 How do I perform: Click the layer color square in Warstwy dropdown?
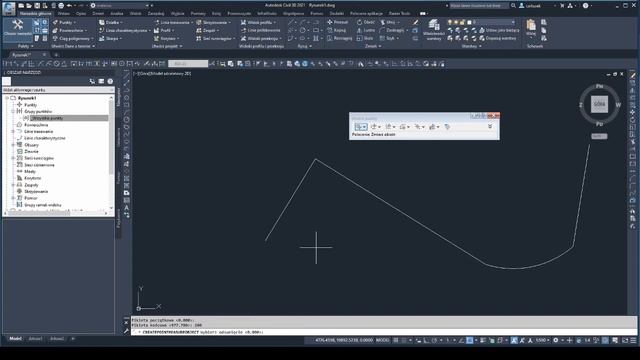[469, 22]
